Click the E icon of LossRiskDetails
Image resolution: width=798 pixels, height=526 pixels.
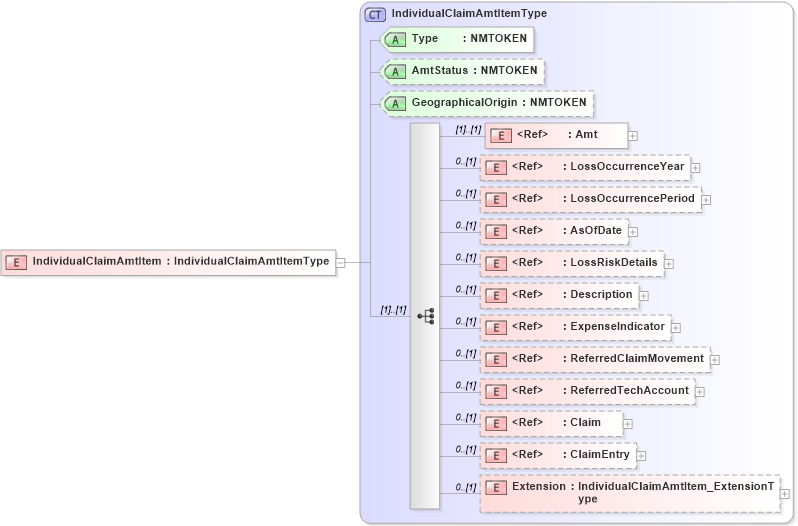coord(496,264)
